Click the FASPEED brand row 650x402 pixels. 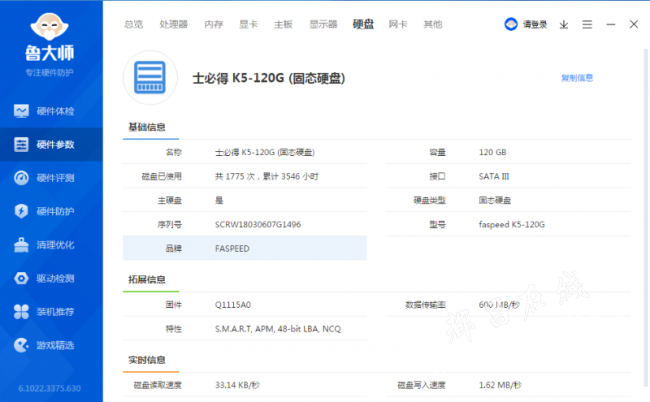tap(245, 248)
